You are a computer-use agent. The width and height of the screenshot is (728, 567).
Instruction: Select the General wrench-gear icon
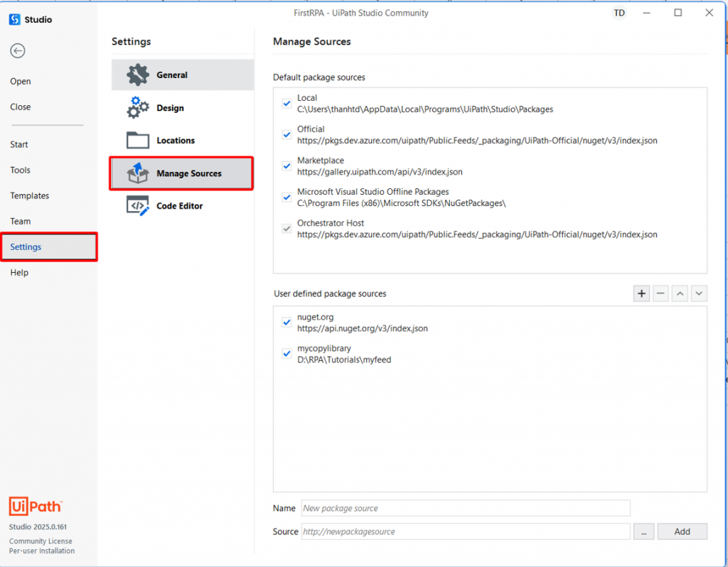tap(137, 75)
